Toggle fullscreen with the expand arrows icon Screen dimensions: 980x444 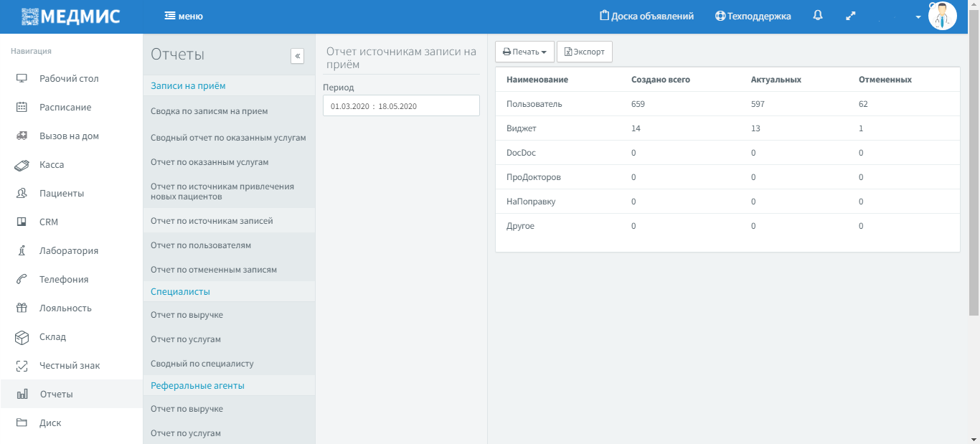pos(851,16)
